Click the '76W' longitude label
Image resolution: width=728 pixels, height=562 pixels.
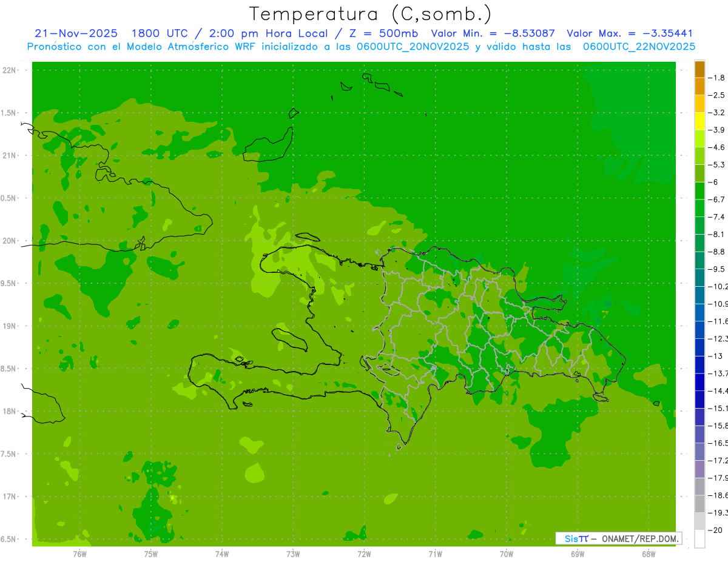coord(79,554)
